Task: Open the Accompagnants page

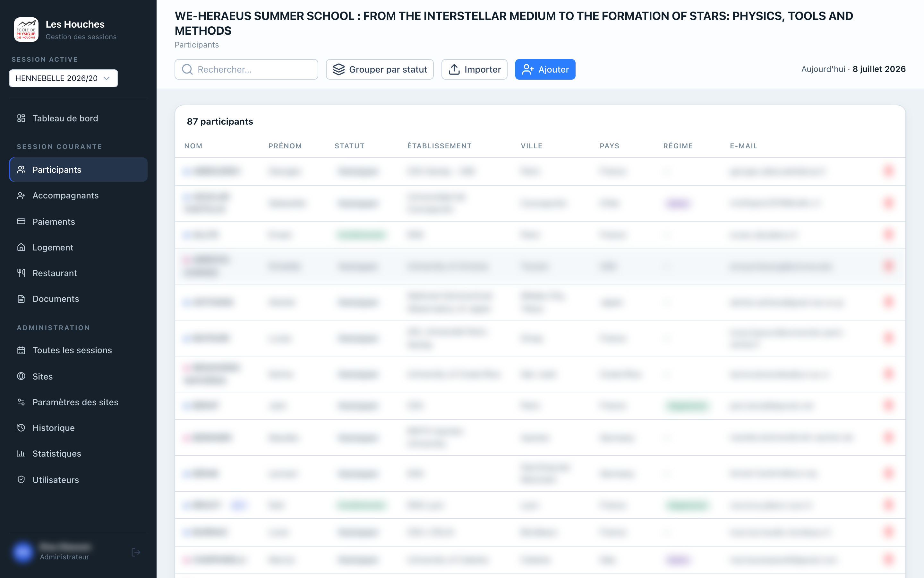Action: click(x=78, y=195)
